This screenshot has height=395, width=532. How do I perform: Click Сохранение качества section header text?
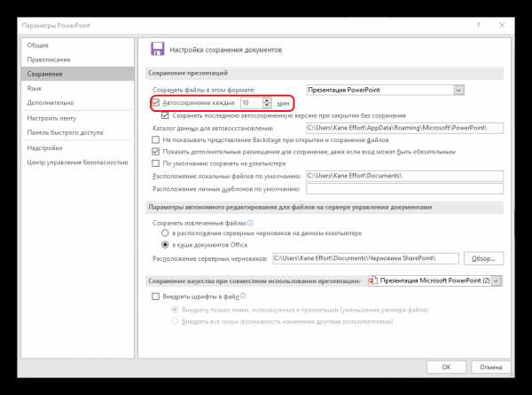(254, 281)
